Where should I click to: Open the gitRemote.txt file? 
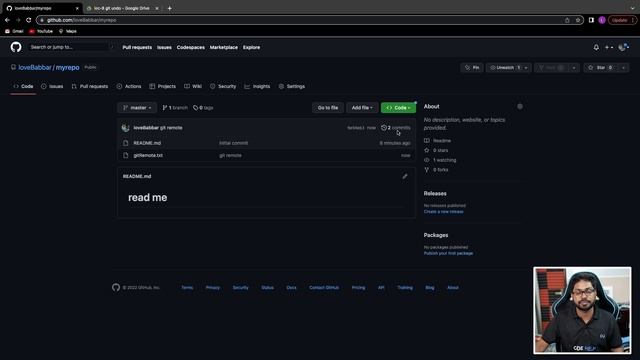click(148, 156)
